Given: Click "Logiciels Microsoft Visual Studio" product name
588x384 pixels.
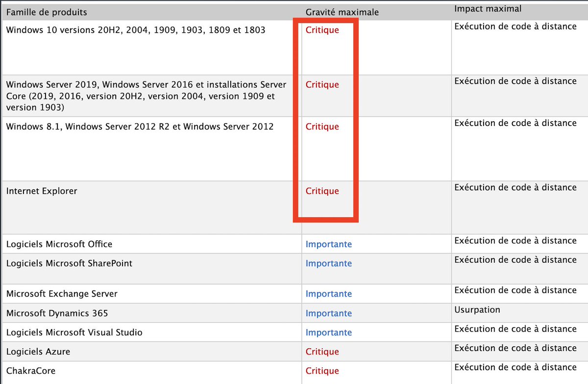Looking at the screenshot, I should pyautogui.click(x=74, y=333).
